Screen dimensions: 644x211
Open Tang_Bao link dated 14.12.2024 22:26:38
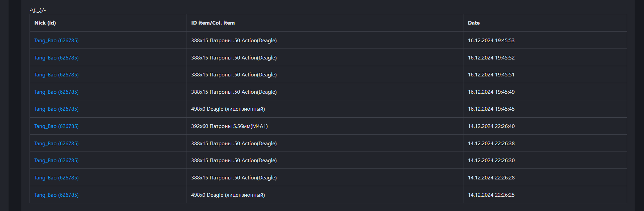56,144
